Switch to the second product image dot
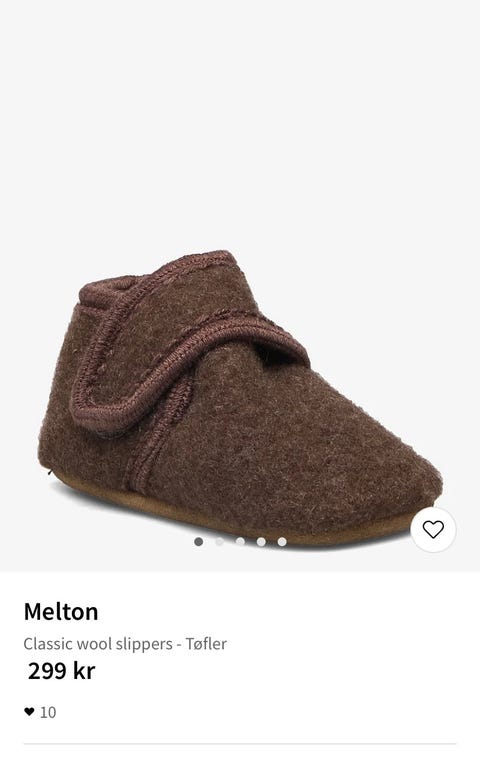Image resolution: width=480 pixels, height=770 pixels. click(220, 542)
